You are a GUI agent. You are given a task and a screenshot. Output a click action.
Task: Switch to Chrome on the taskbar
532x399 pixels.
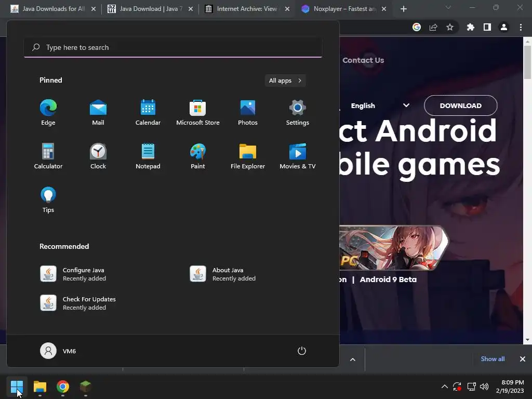click(x=63, y=387)
